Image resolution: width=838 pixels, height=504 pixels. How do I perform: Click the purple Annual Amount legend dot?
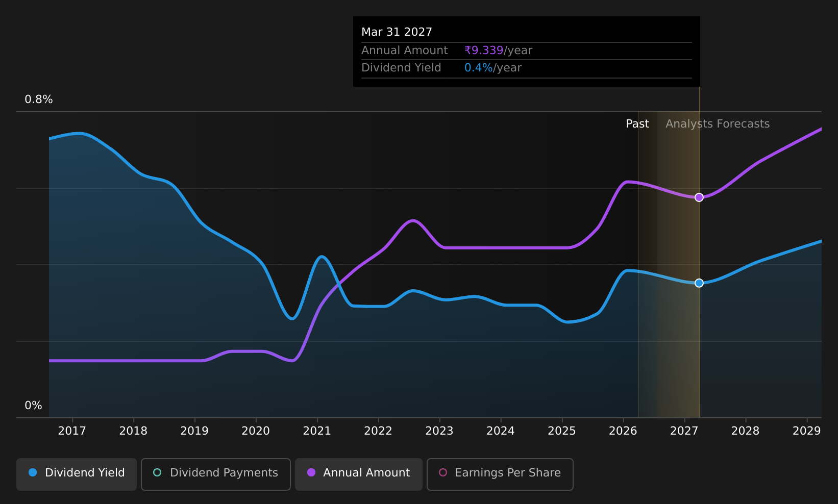[311, 472]
